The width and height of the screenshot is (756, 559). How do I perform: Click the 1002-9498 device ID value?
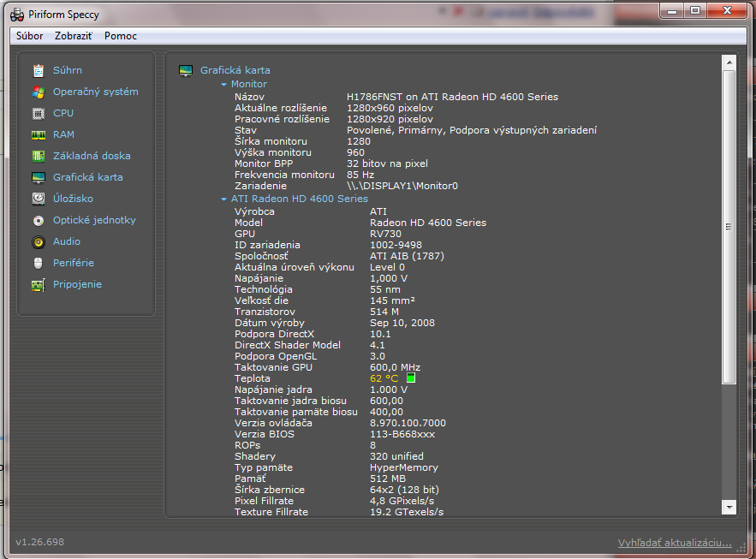[x=396, y=245]
